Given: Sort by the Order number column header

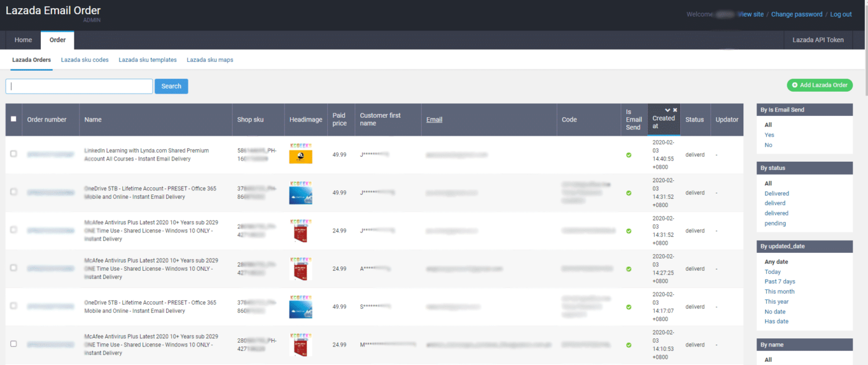Looking at the screenshot, I should pyautogui.click(x=46, y=120).
